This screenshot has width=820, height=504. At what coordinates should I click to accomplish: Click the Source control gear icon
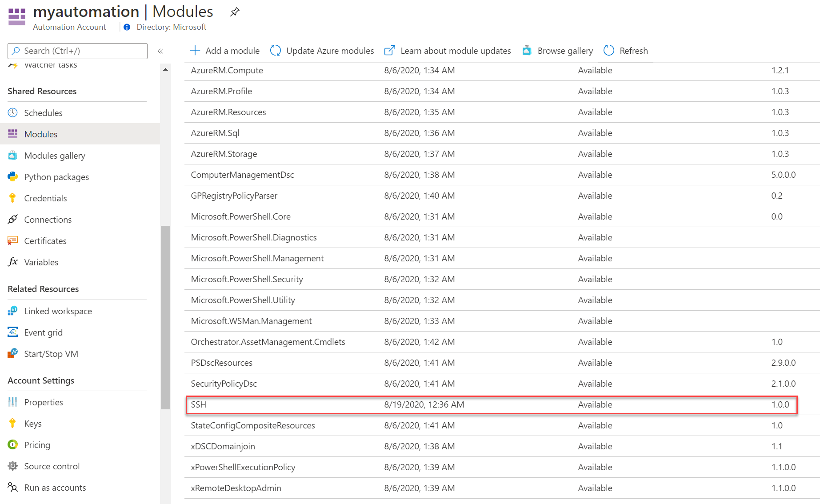click(13, 466)
